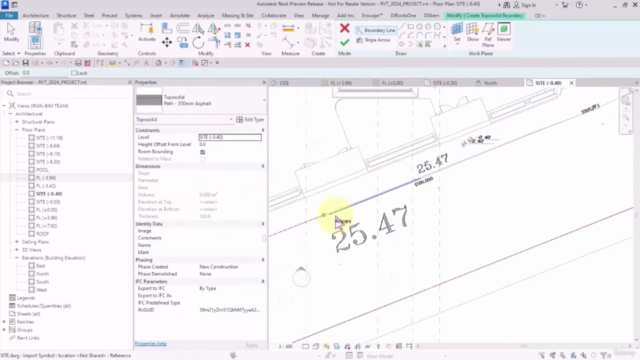Click the filter icon in status bar

604,356
